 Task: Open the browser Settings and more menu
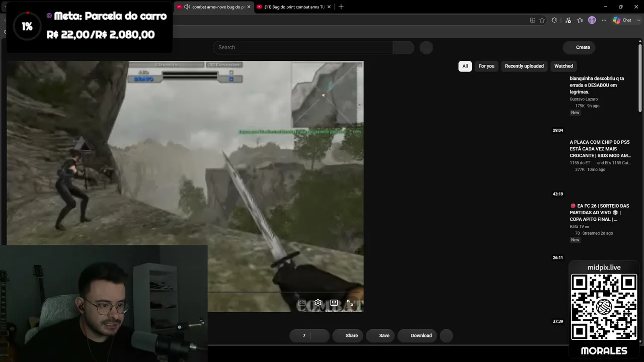(x=604, y=20)
